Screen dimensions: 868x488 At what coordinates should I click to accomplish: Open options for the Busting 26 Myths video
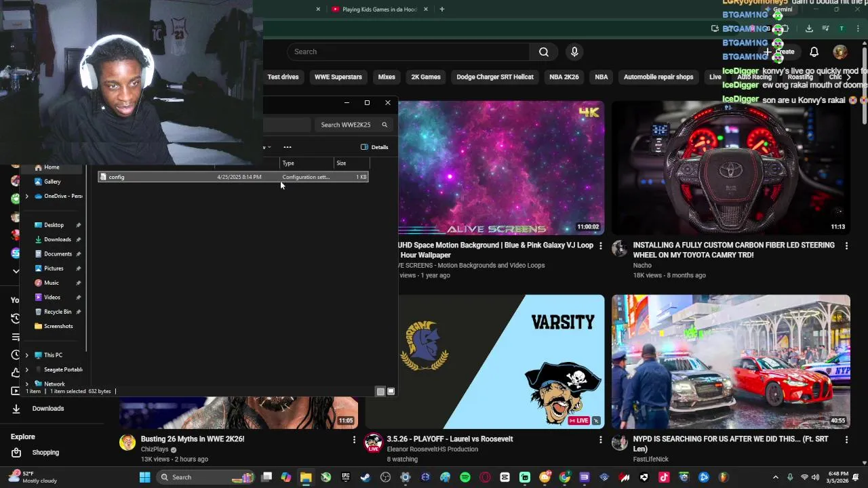[x=354, y=439]
